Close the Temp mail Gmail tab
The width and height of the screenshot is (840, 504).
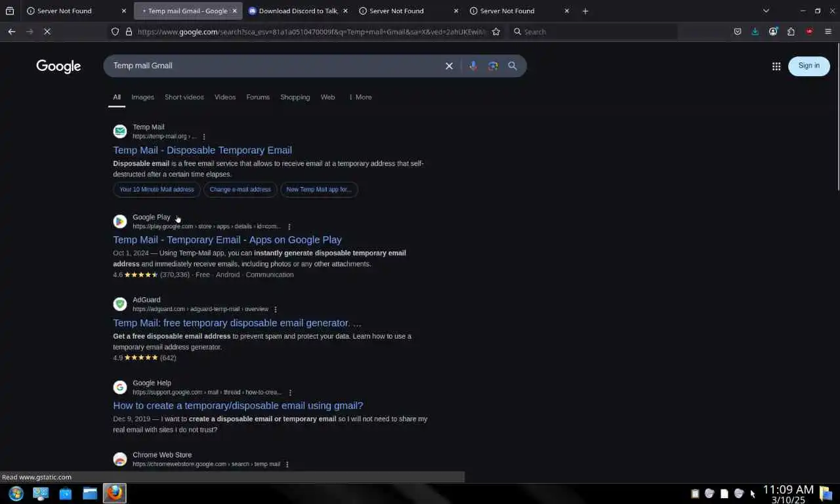(x=234, y=11)
